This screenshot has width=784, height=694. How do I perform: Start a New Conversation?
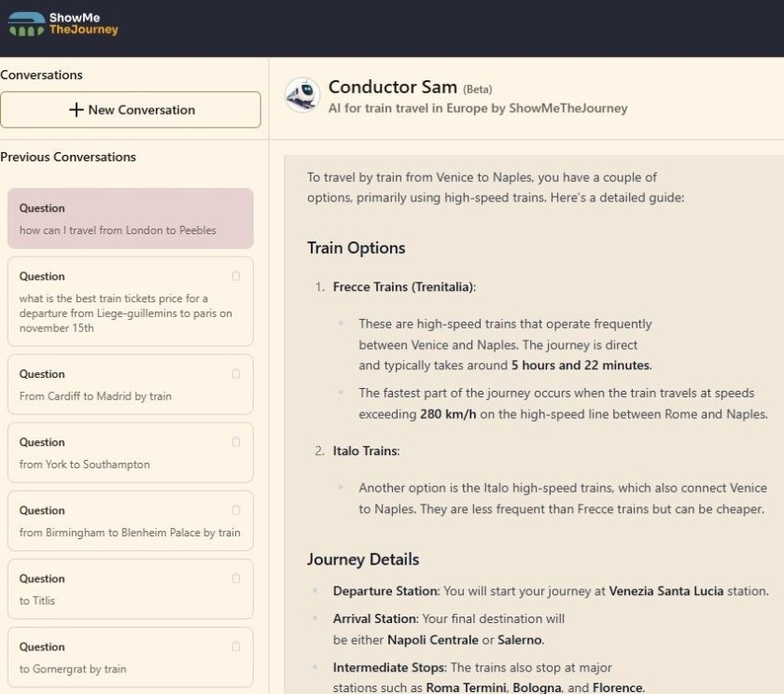[131, 110]
